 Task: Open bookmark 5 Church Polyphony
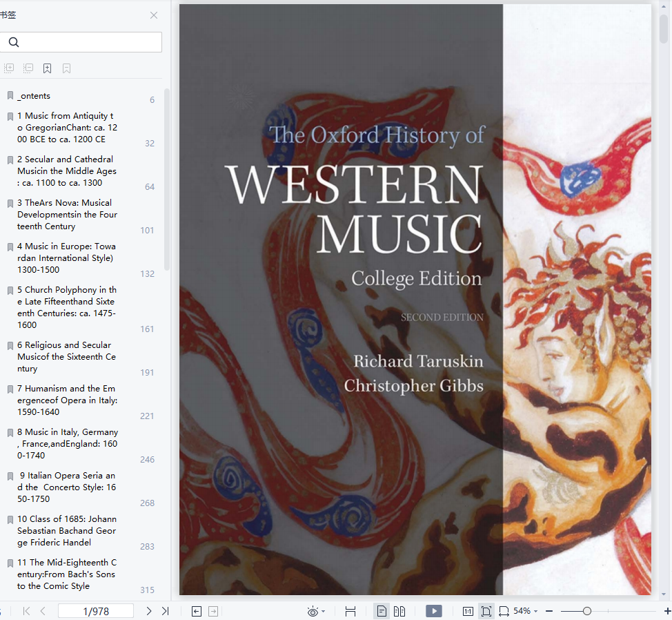point(66,307)
